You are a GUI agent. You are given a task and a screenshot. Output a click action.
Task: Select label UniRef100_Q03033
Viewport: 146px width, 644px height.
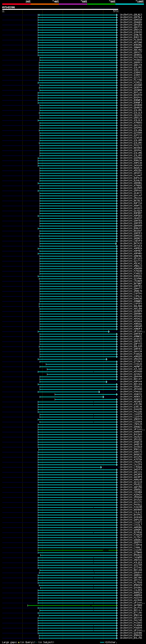click(131, 339)
